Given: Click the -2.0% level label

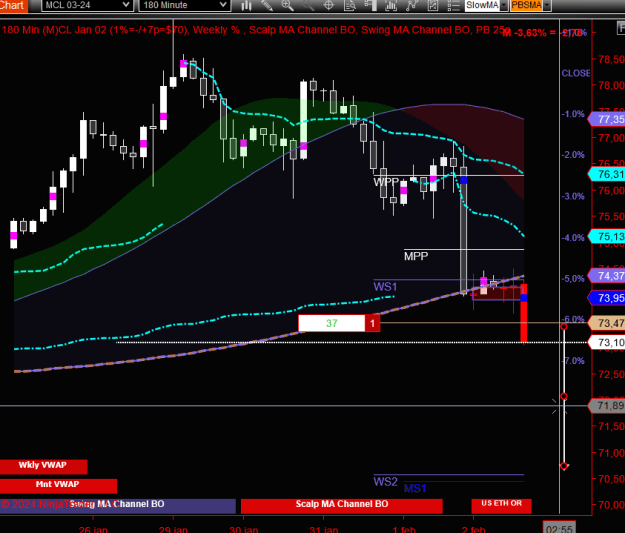Looking at the screenshot, I should (573, 155).
